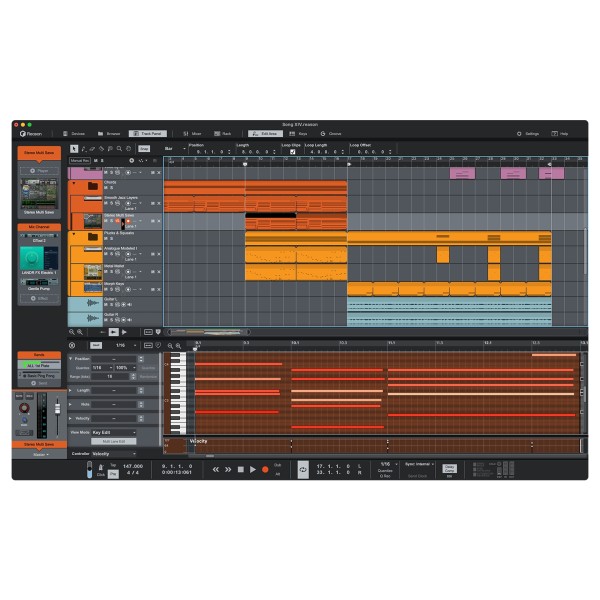Viewport: 600px width, 600px height.
Task: Open the Bar snap value dropdown
Action: (x=175, y=148)
